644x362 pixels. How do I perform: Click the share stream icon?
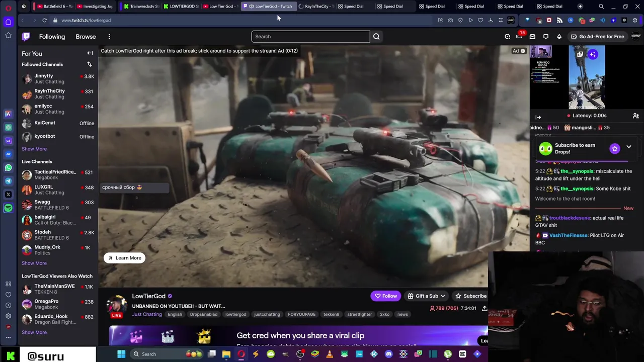pyautogui.click(x=484, y=308)
